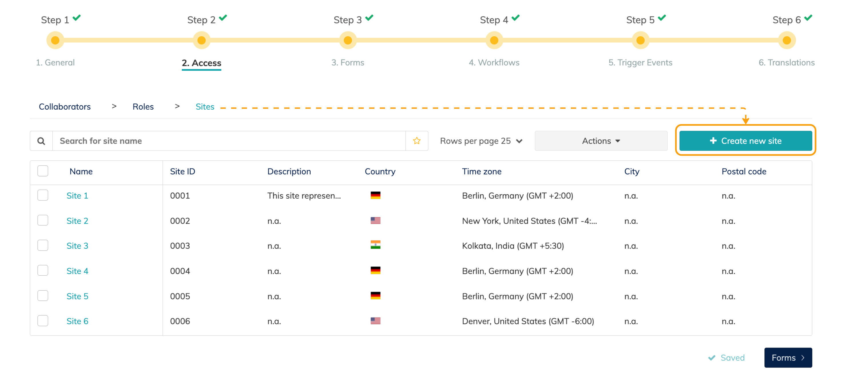Viewport: 868px width, 377px height.
Task: Click the Step 4 progress circle
Action: (x=494, y=40)
